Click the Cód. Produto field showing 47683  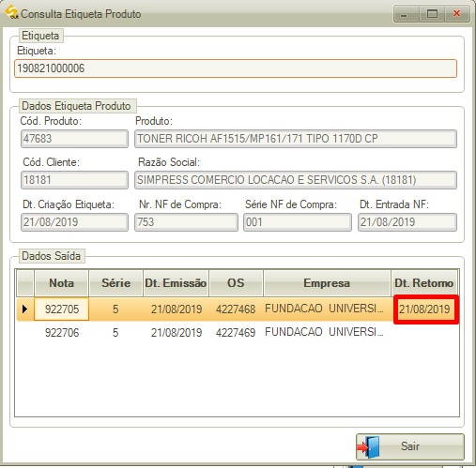(x=74, y=139)
